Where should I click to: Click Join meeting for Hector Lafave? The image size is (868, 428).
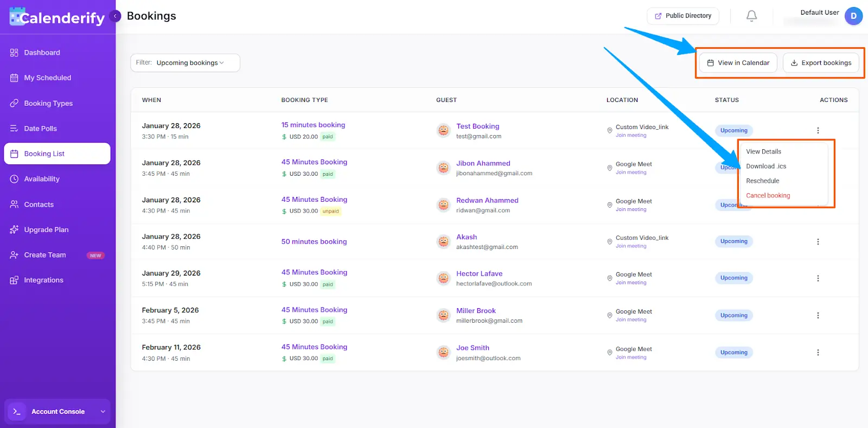(631, 283)
